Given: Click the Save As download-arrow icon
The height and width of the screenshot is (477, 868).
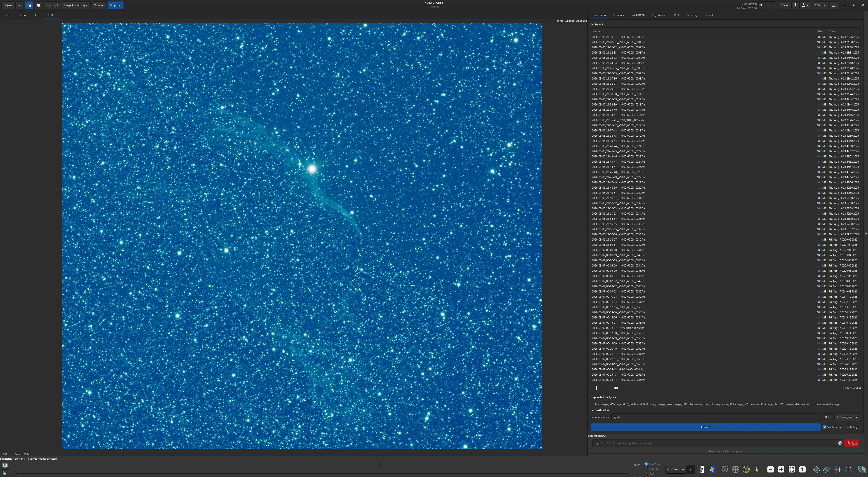Looking at the screenshot, I should pos(795,5).
